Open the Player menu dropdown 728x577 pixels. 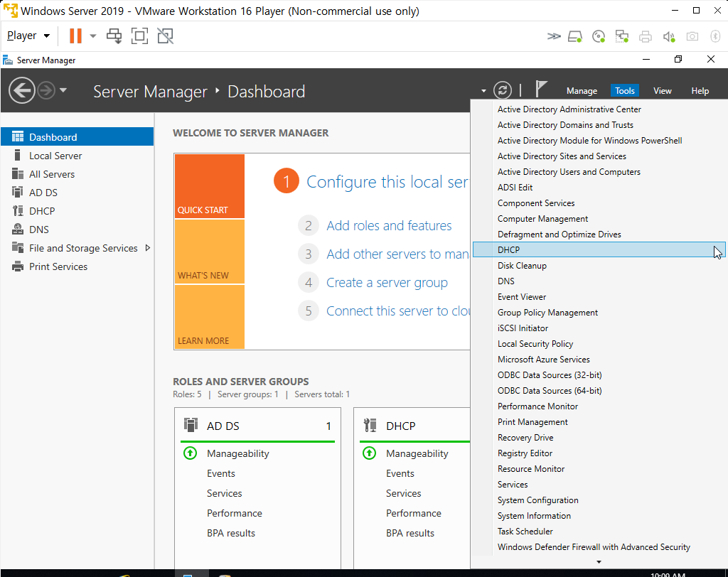(28, 36)
